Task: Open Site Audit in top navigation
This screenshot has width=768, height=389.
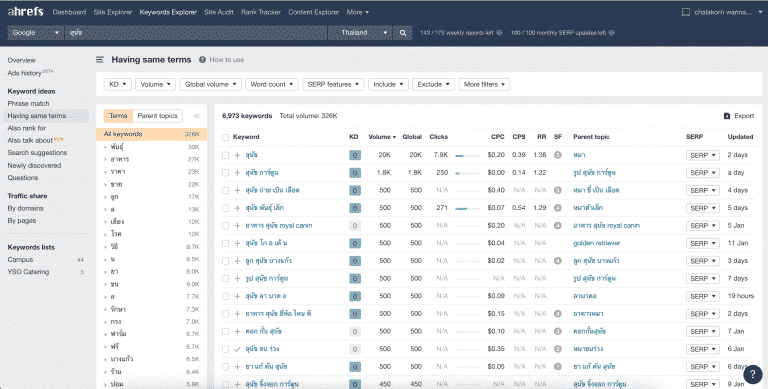Action: [218, 12]
